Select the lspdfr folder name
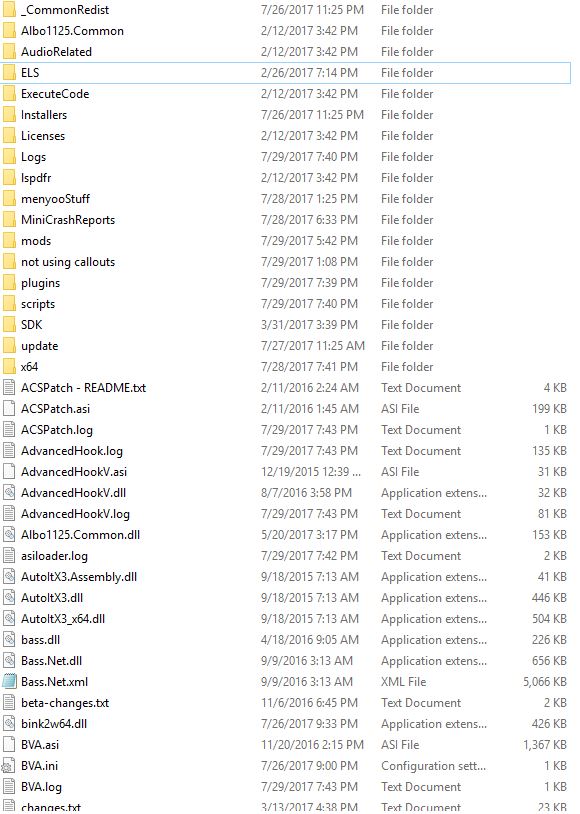This screenshot has height=814, width=580. pos(36,178)
